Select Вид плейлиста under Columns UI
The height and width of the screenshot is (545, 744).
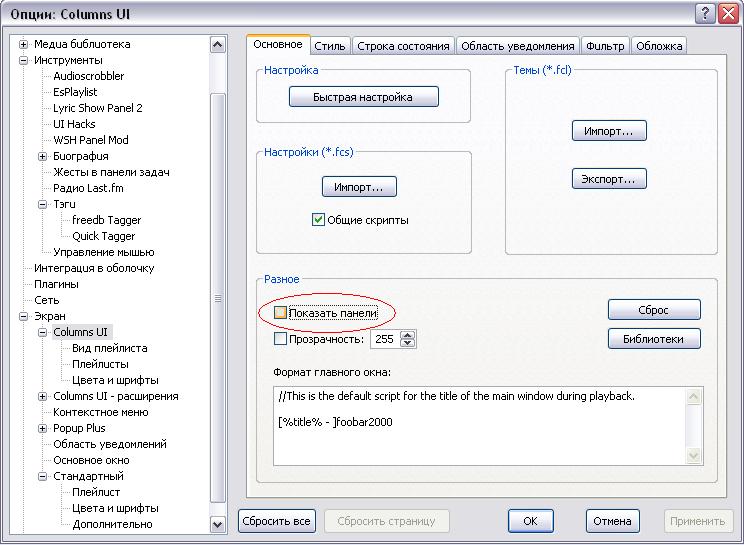click(x=109, y=348)
